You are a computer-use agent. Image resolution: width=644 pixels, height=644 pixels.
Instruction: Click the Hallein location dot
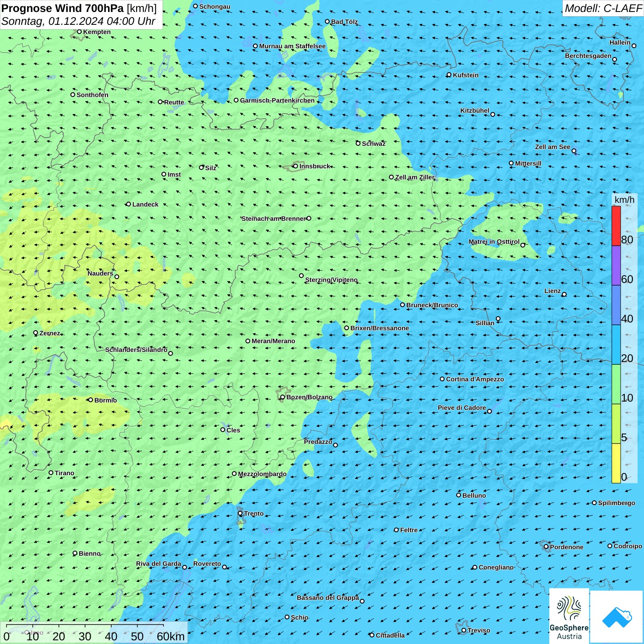point(634,46)
